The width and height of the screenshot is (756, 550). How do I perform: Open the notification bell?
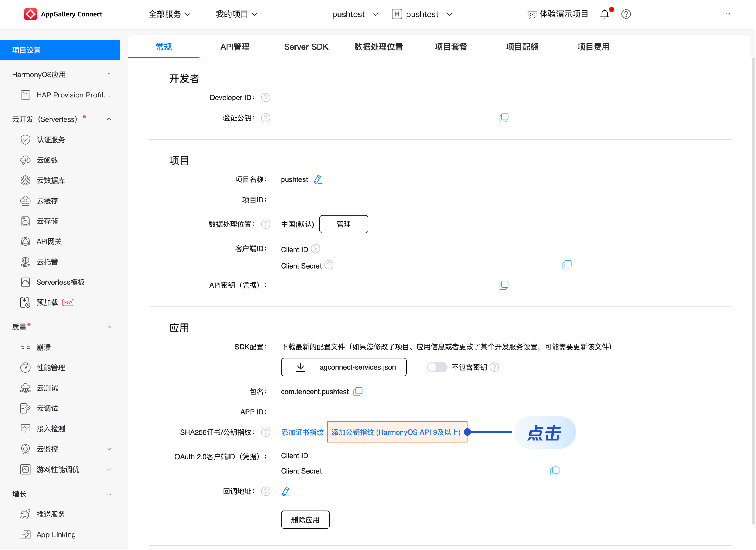[605, 14]
